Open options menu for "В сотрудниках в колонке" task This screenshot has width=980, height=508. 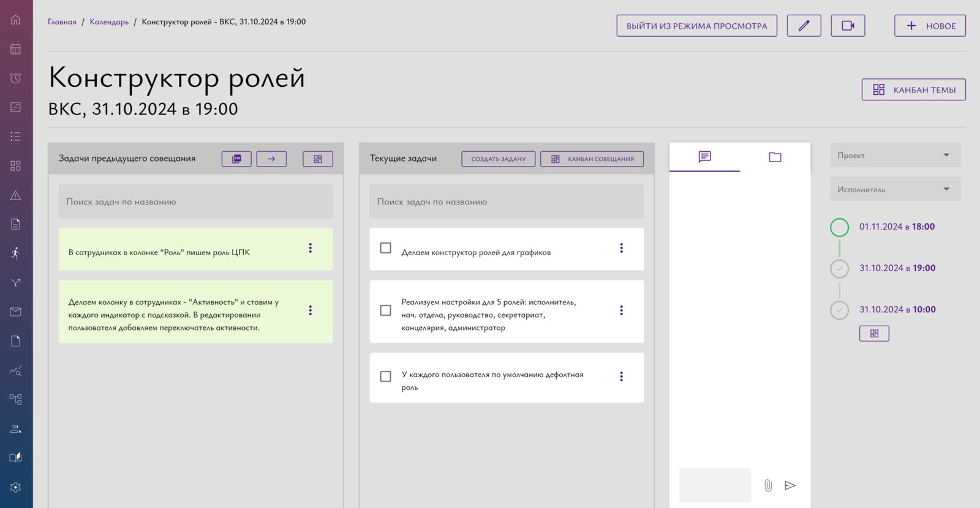311,248
